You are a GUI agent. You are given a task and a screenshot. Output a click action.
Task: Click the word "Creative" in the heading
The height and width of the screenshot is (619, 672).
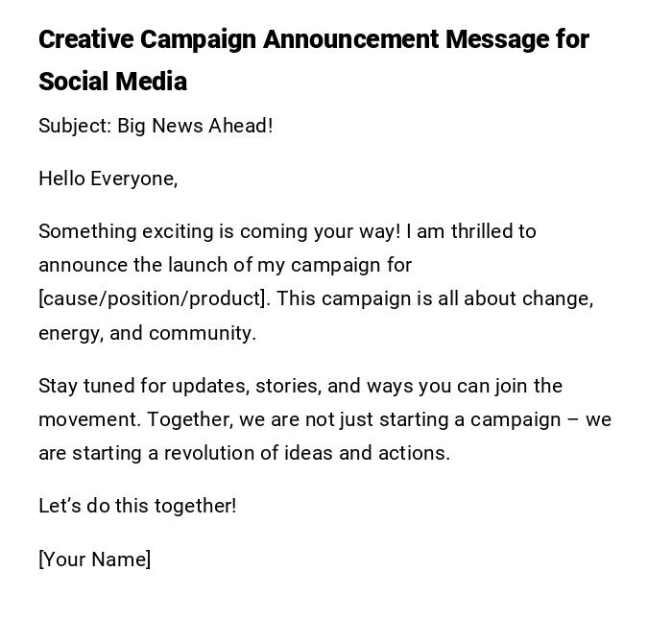click(x=85, y=39)
